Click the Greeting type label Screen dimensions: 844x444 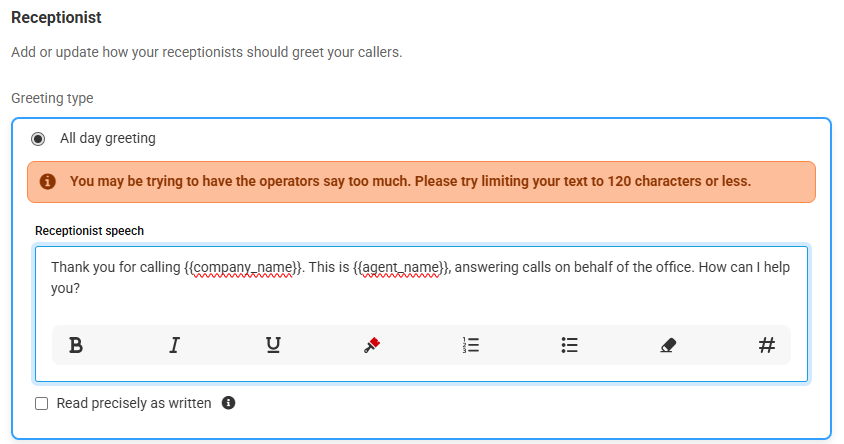pos(52,98)
